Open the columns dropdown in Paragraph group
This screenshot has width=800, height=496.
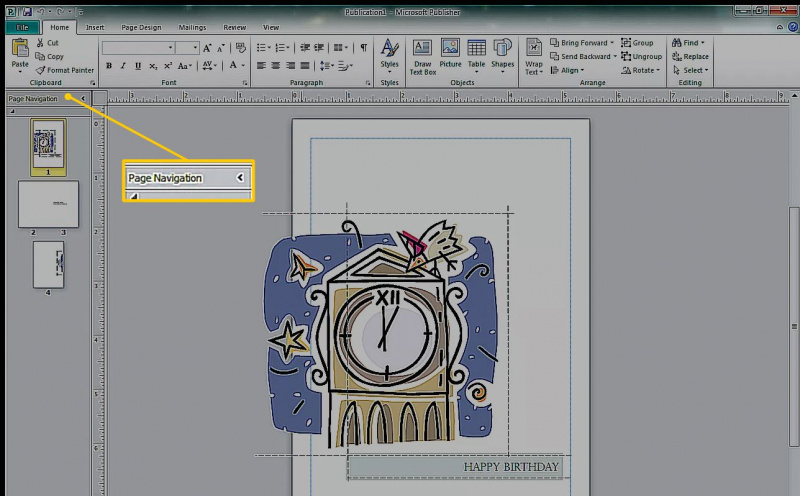[340, 48]
